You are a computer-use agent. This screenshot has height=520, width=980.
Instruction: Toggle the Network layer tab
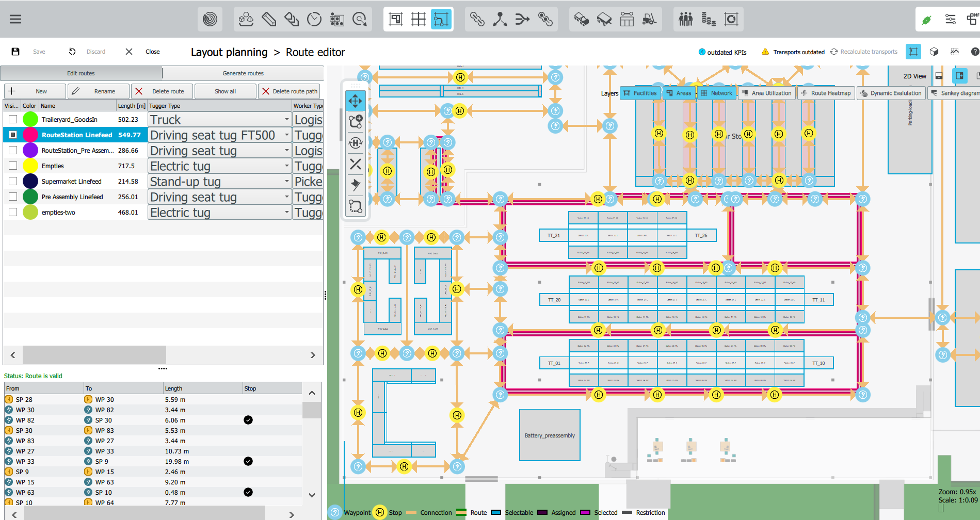[717, 93]
